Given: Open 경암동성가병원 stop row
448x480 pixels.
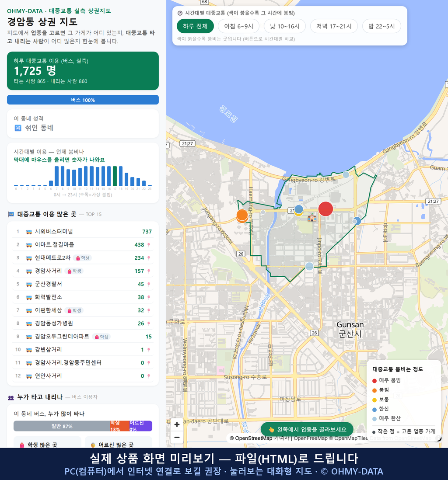Looking at the screenshot, I should pyautogui.click(x=83, y=323).
